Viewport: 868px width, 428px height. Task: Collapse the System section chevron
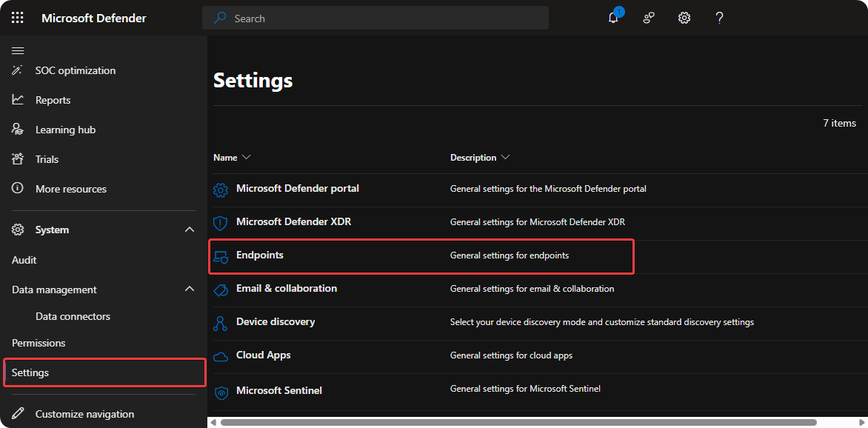190,230
